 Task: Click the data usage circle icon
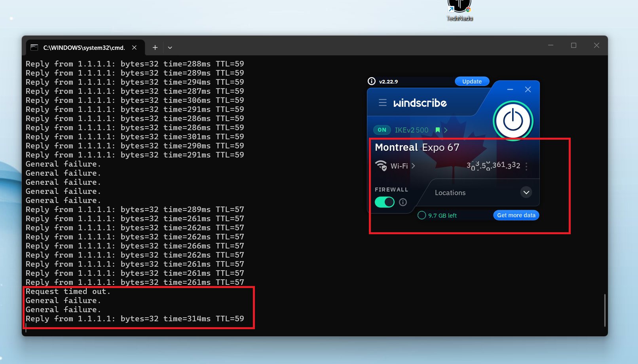422,215
